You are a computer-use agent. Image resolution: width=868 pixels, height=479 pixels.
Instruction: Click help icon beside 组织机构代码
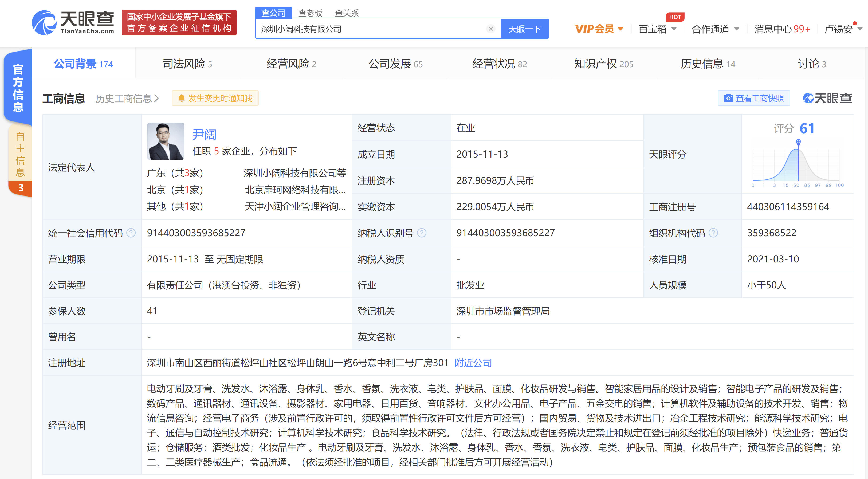pos(713,233)
